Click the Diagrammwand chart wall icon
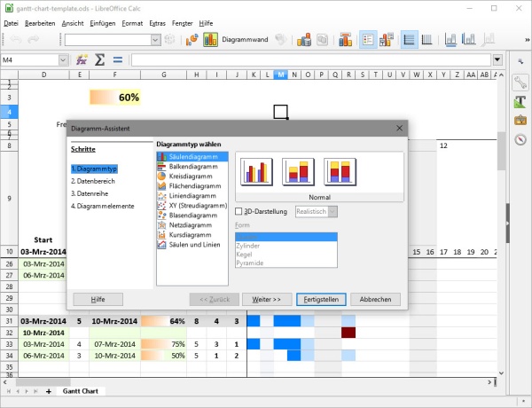Viewport: 532px width, 408px height. click(210, 40)
